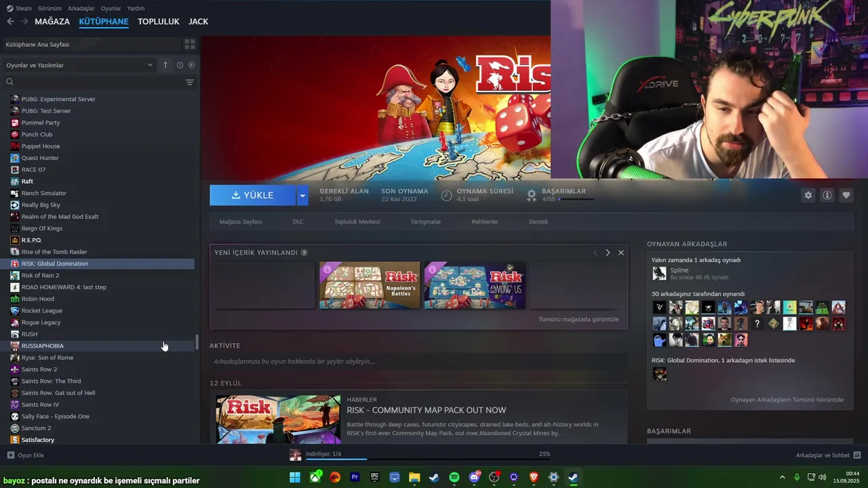Viewport: 868px width, 488px height.
Task: Click the achievements progress bar
Action: pyautogui.click(x=576, y=199)
